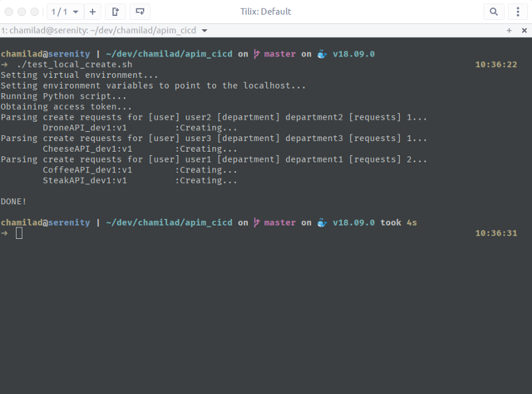Open the search magnifier icon

click(x=493, y=12)
